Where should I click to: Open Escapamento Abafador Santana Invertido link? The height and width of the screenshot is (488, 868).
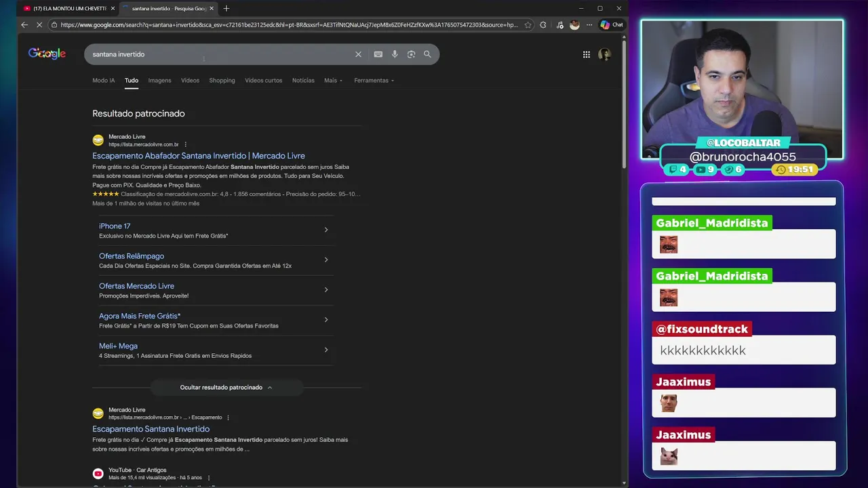(x=199, y=156)
